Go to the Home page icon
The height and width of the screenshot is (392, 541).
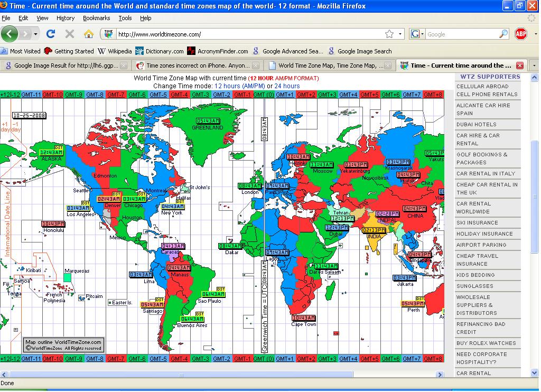pos(89,34)
